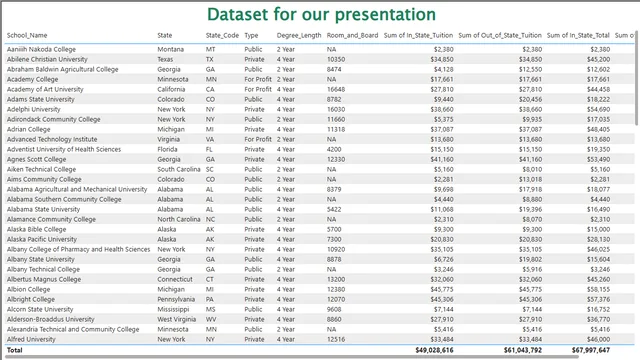Click the North Carolina state cell
Image resolution: width=640 pixels, height=360 pixels.
(x=179, y=219)
